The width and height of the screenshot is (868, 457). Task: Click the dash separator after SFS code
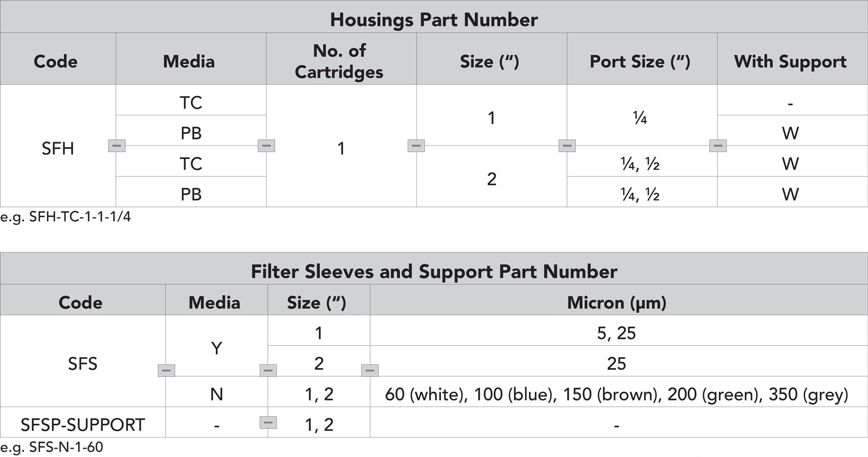pos(167,370)
